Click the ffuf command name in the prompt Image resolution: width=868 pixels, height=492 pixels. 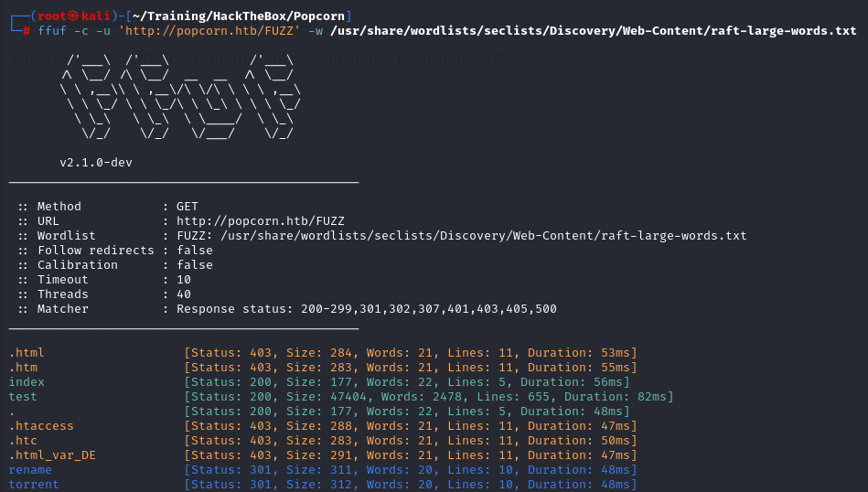pos(51,30)
